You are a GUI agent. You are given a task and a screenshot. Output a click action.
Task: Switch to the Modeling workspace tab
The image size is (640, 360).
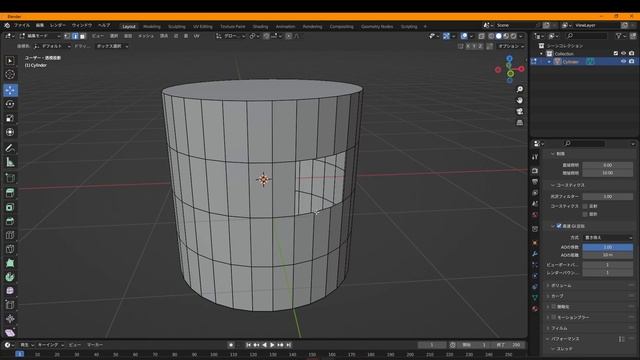click(x=152, y=27)
